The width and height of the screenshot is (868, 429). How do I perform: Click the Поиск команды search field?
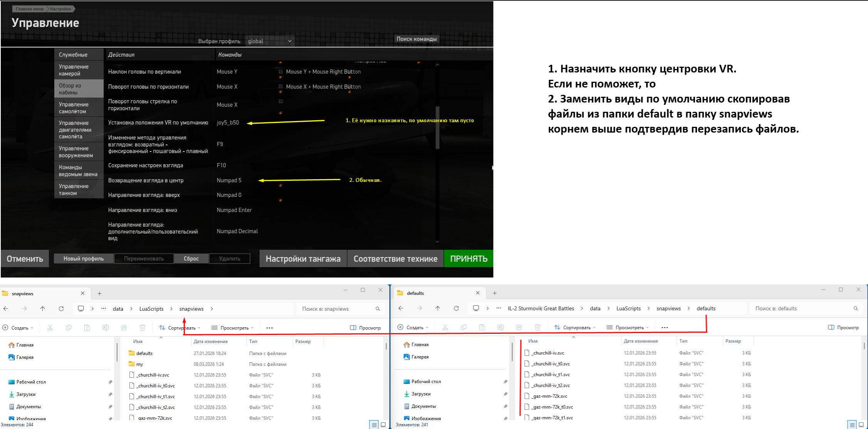point(416,39)
